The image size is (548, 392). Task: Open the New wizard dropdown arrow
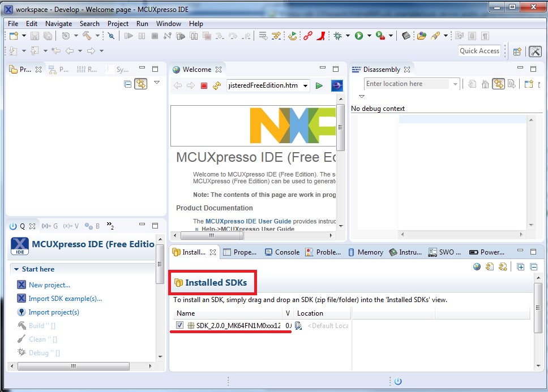click(x=24, y=36)
